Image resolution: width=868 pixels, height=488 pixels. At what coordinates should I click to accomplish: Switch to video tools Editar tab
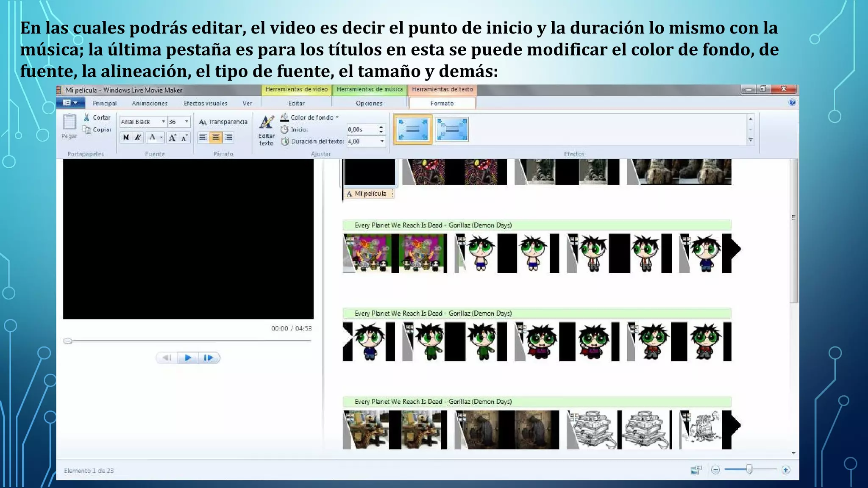[297, 103]
